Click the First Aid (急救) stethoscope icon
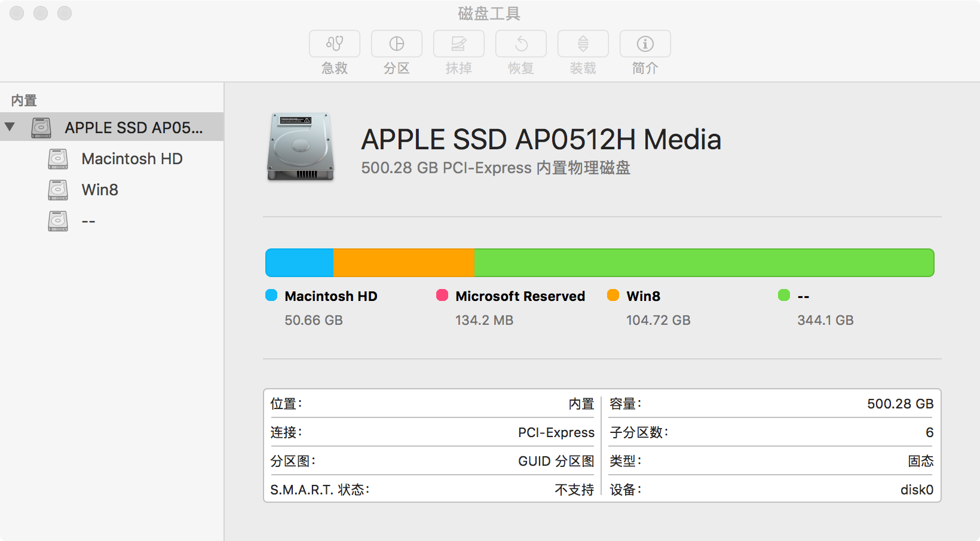Viewport: 980px width, 541px height. (x=335, y=44)
